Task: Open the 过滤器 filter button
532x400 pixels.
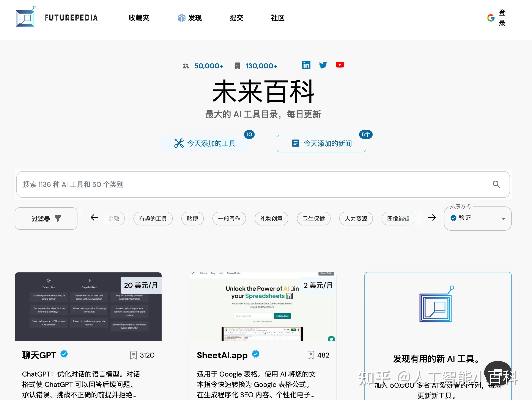Action: tap(46, 218)
